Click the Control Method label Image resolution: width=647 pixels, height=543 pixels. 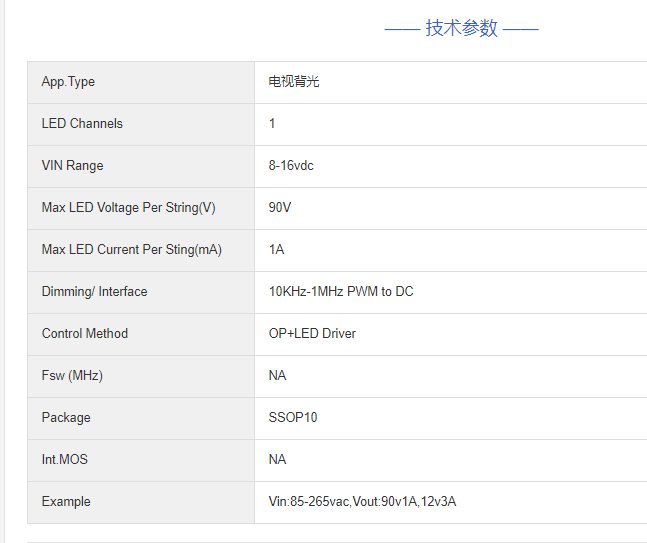(85, 334)
